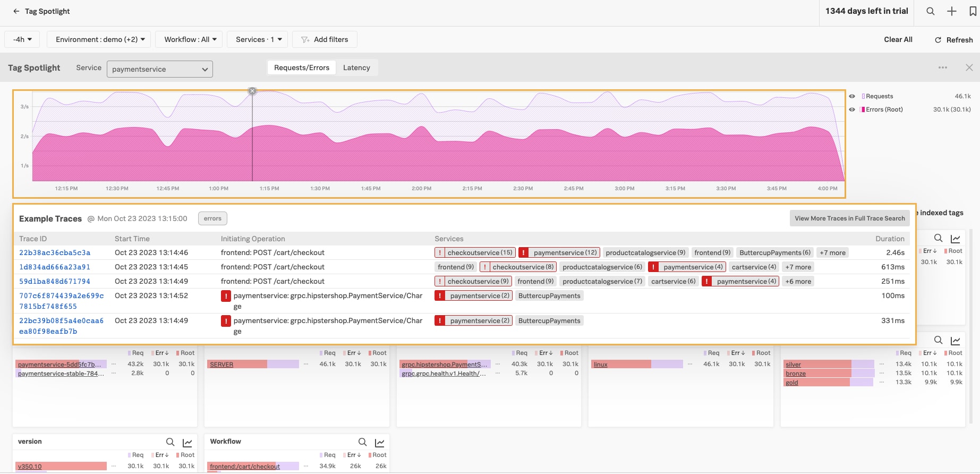Screen dimensions: 980x474
Task: Open more options for linux row
Action: click(689, 364)
